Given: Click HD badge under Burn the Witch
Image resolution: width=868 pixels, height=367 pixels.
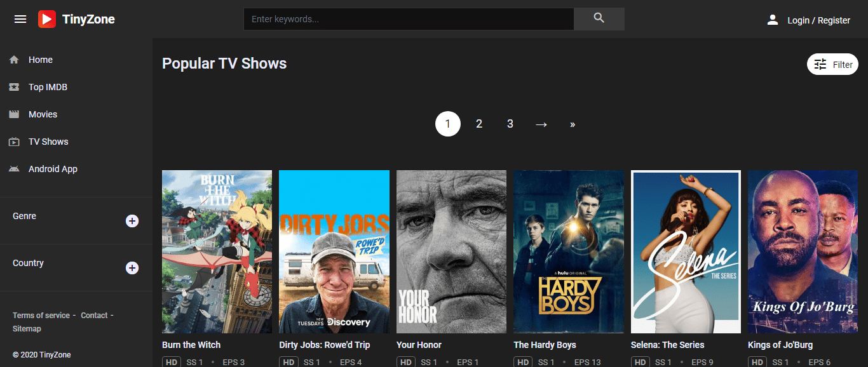Looking at the screenshot, I should tap(172, 362).
